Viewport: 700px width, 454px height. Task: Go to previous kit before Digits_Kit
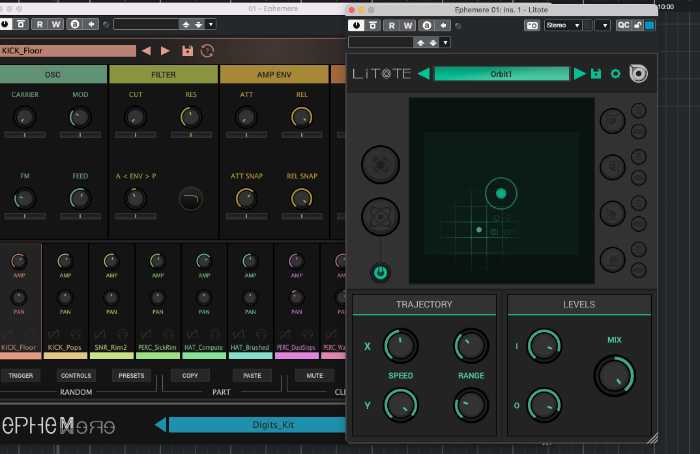point(160,424)
